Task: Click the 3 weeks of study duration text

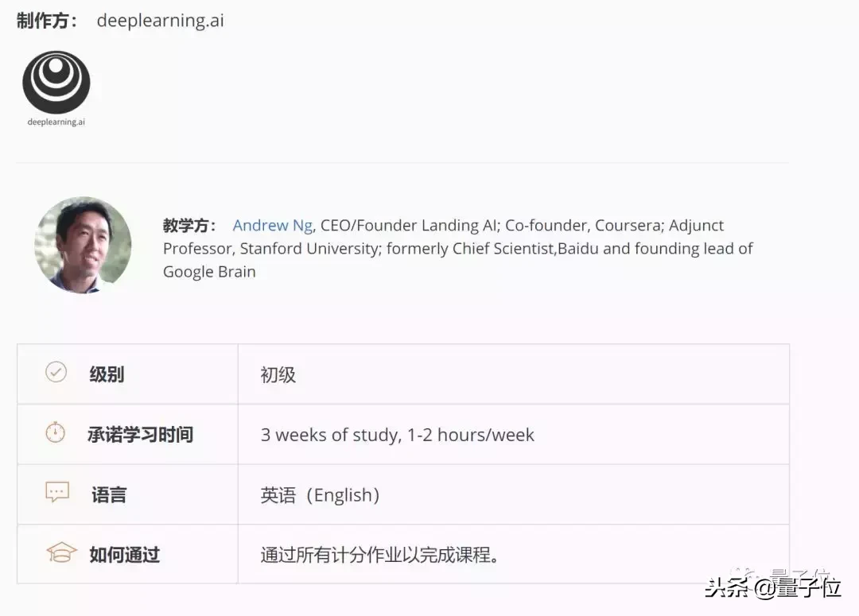Action: tap(396, 434)
